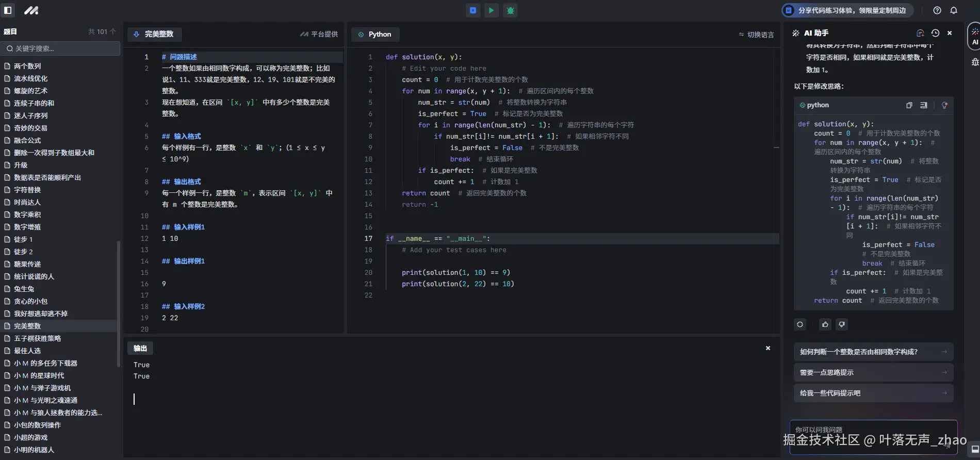
Task: Toggle the AI panel from right edge
Action: point(974,36)
